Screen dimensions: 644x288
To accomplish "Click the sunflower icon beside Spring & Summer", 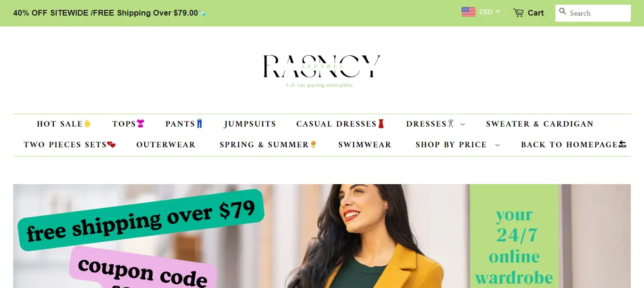I will [313, 144].
